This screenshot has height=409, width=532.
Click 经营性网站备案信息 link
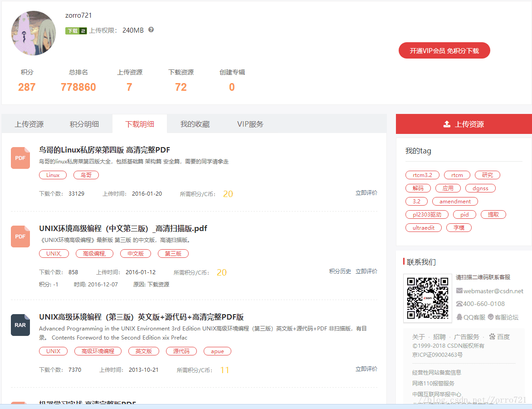tap(437, 372)
